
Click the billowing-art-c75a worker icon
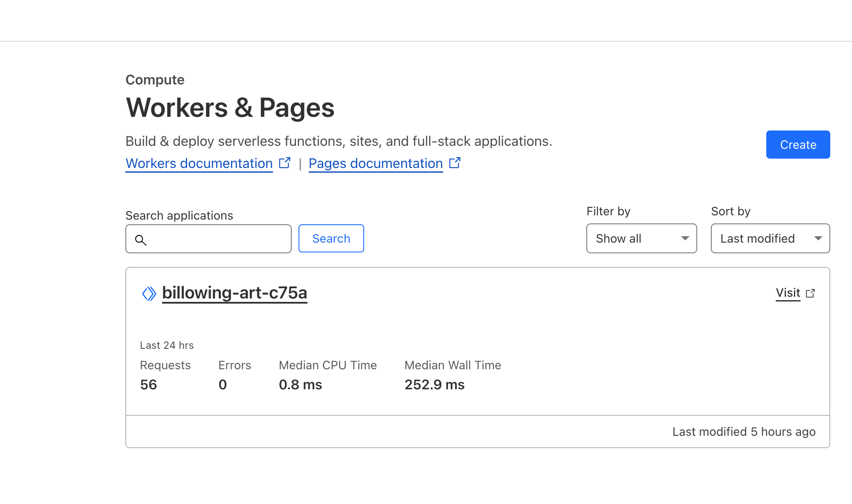click(x=149, y=293)
